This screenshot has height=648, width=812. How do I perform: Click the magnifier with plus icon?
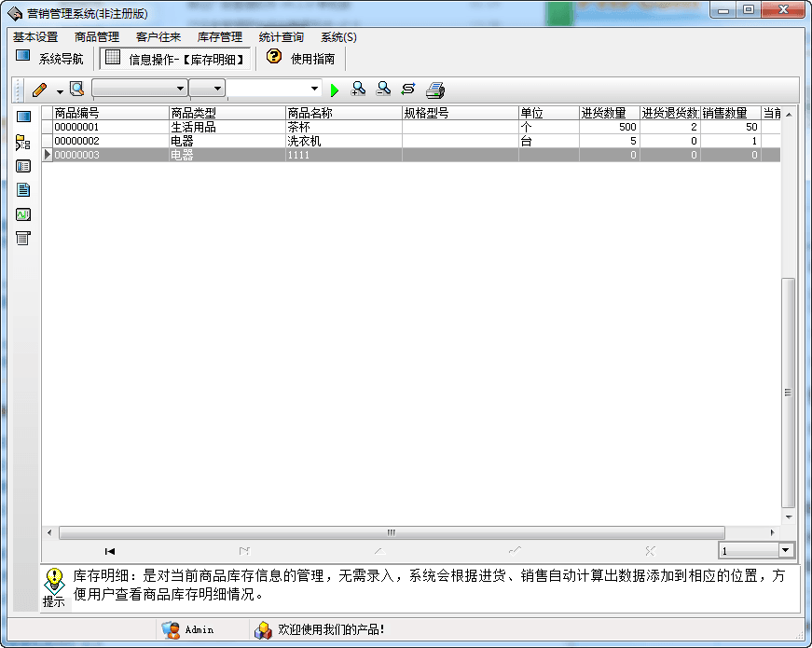[x=358, y=90]
